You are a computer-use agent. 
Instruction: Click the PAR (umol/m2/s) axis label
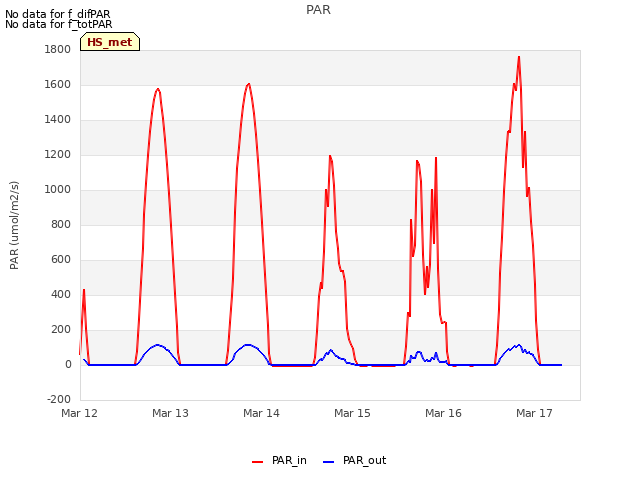pos(14,225)
